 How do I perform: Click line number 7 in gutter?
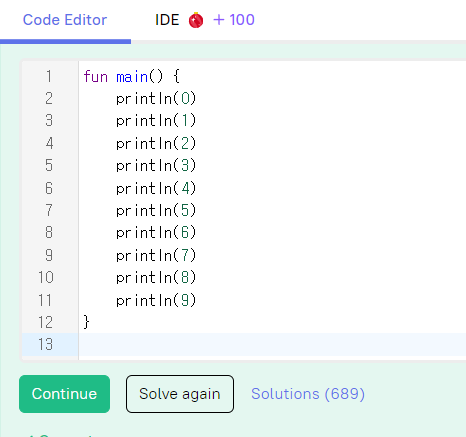point(49,210)
